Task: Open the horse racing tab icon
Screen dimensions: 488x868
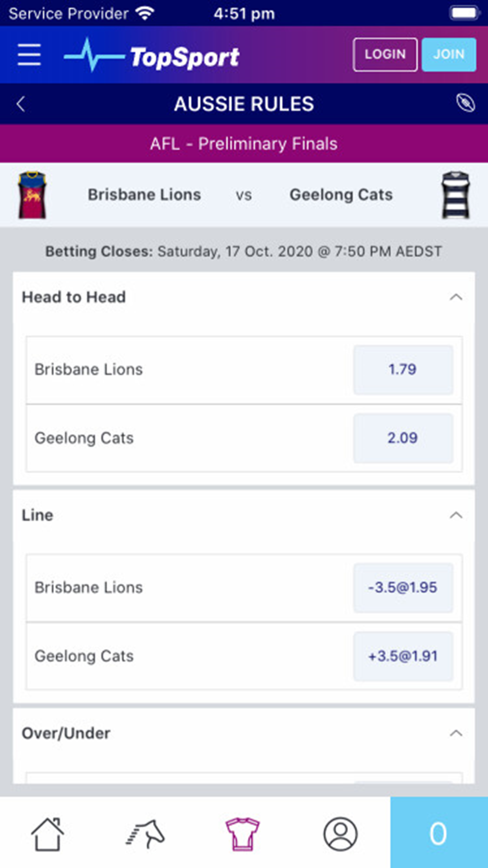Action: [145, 833]
